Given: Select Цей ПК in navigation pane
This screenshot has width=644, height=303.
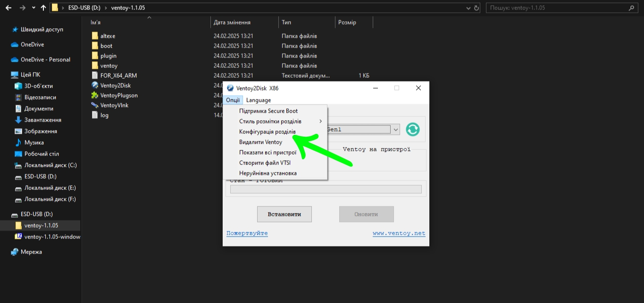Looking at the screenshot, I should tap(30, 74).
